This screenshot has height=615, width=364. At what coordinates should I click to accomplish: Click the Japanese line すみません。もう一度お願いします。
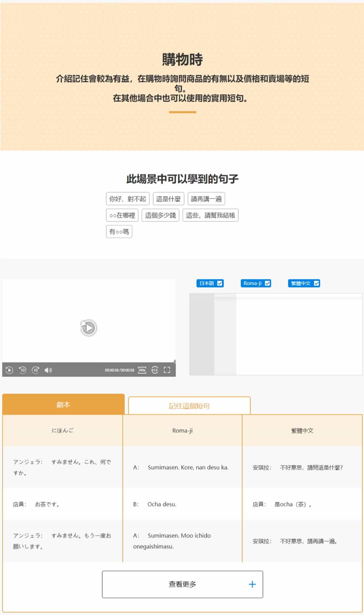tap(62, 541)
